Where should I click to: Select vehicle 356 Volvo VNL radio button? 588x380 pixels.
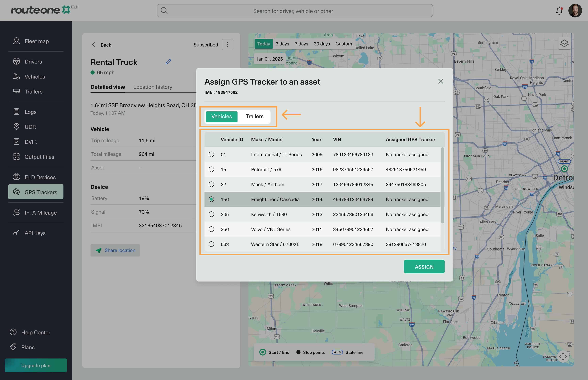click(x=211, y=229)
